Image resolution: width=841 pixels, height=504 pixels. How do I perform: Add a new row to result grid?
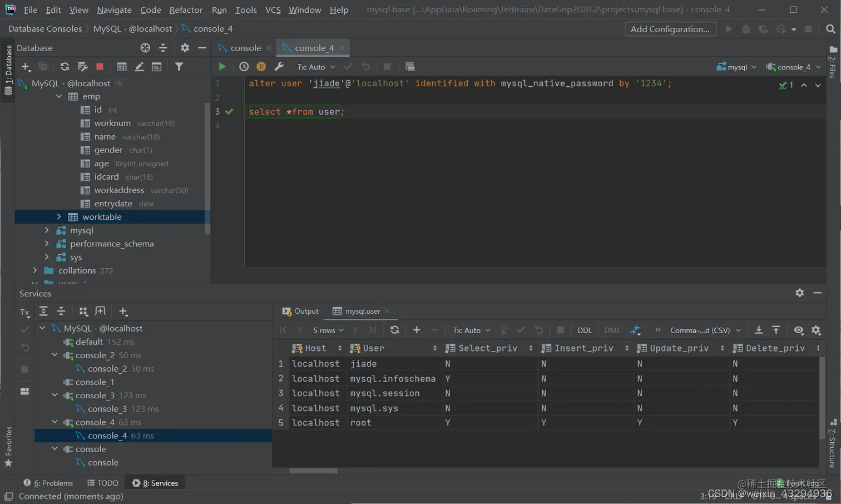click(x=417, y=330)
